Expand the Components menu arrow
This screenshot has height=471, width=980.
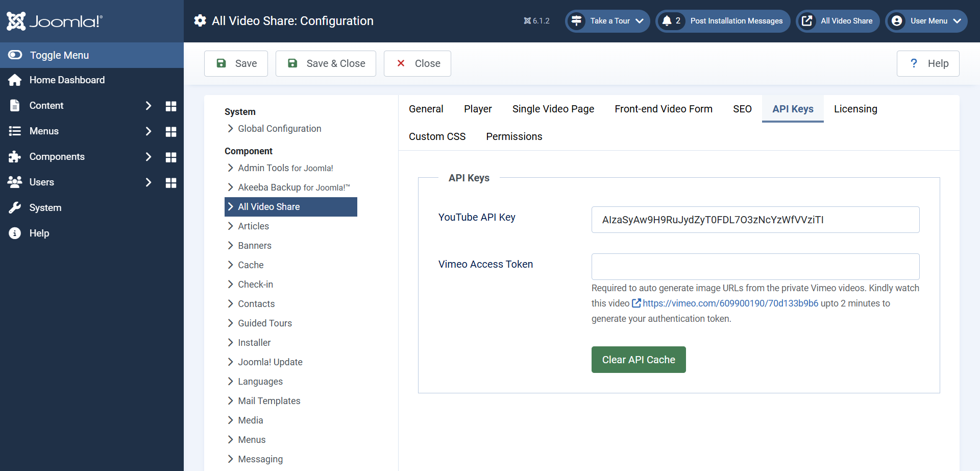tap(148, 157)
